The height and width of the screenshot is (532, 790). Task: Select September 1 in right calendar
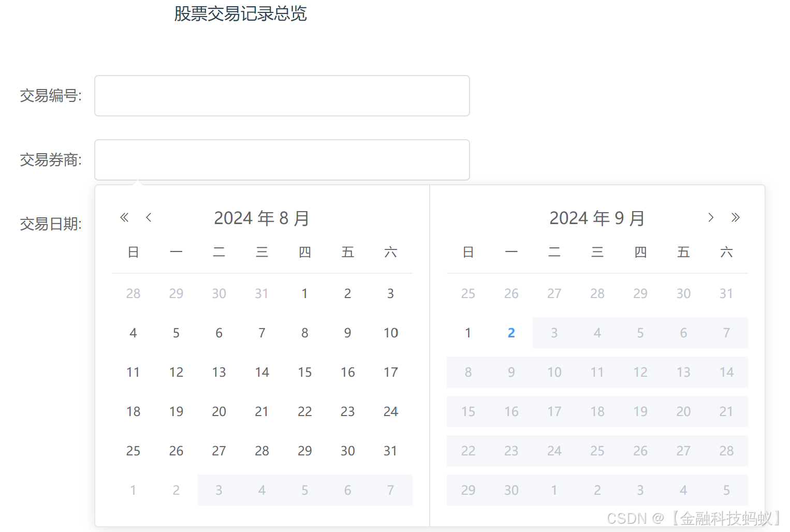(x=468, y=333)
